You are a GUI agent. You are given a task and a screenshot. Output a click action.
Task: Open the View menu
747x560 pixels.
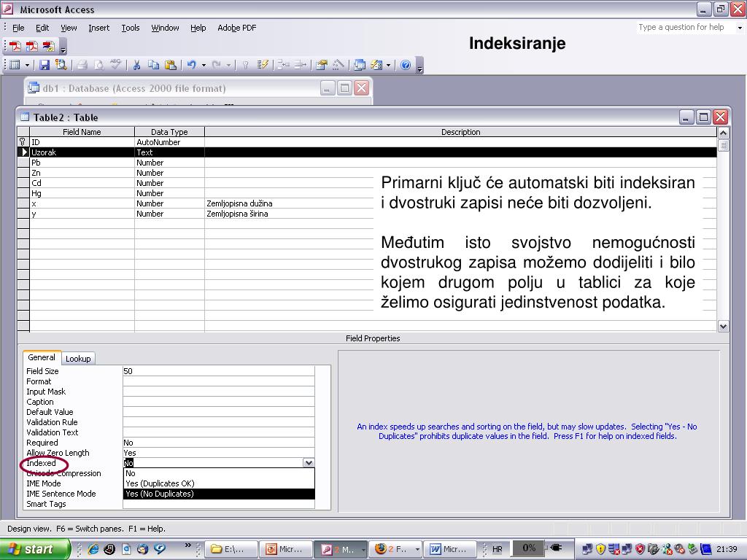[69, 28]
